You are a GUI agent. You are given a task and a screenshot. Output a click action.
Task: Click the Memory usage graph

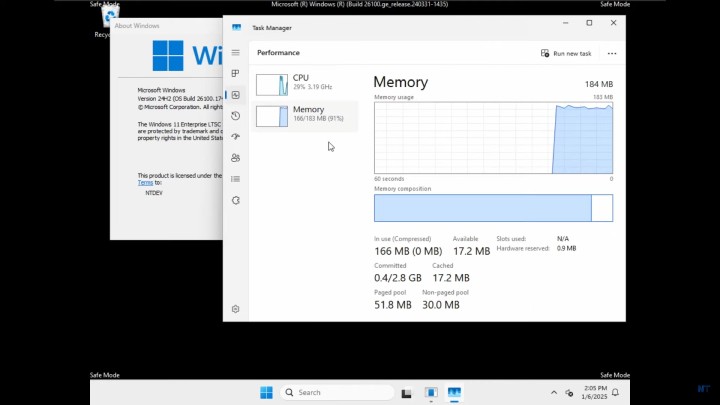[x=493, y=138]
